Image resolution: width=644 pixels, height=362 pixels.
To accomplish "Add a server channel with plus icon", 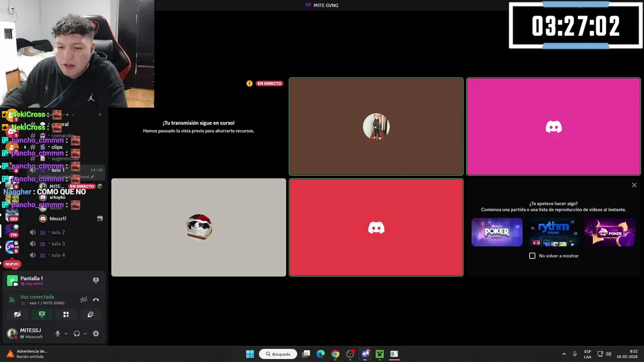I will pyautogui.click(x=100, y=115).
